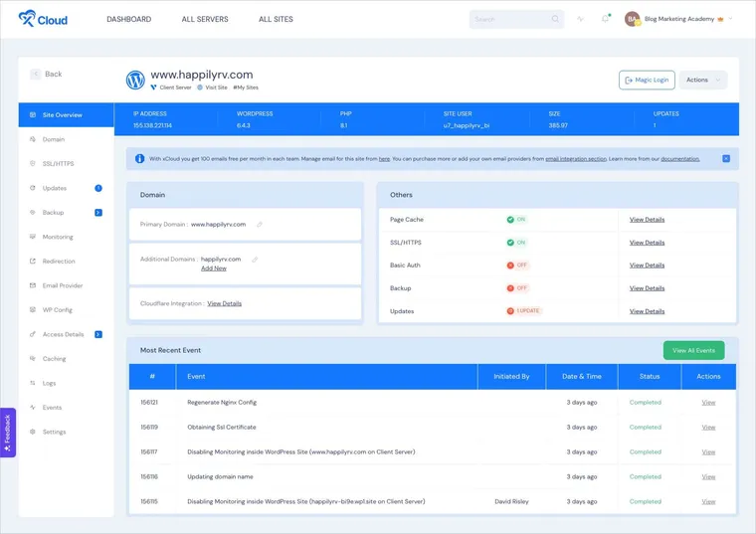Open the Monitoring sidebar item

tap(66, 237)
